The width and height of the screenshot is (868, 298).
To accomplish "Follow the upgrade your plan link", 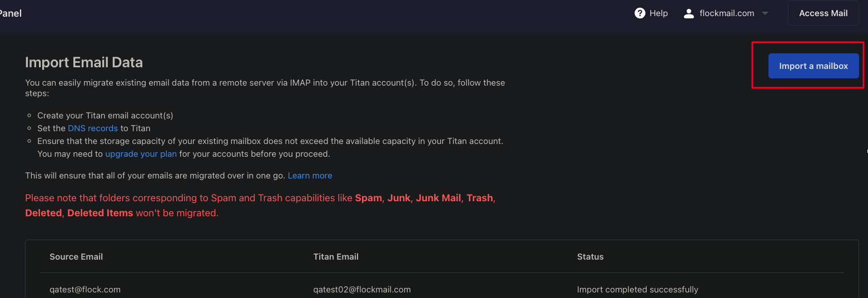I will (x=141, y=153).
